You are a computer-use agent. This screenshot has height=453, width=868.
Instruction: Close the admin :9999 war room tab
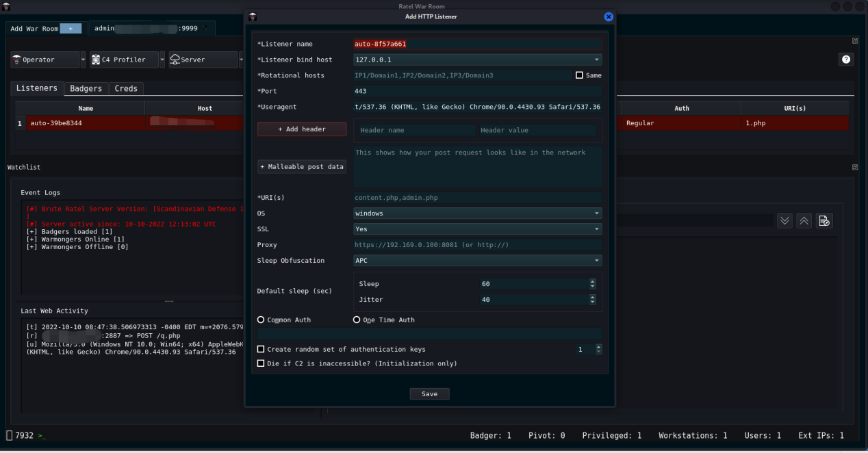pos(205,28)
